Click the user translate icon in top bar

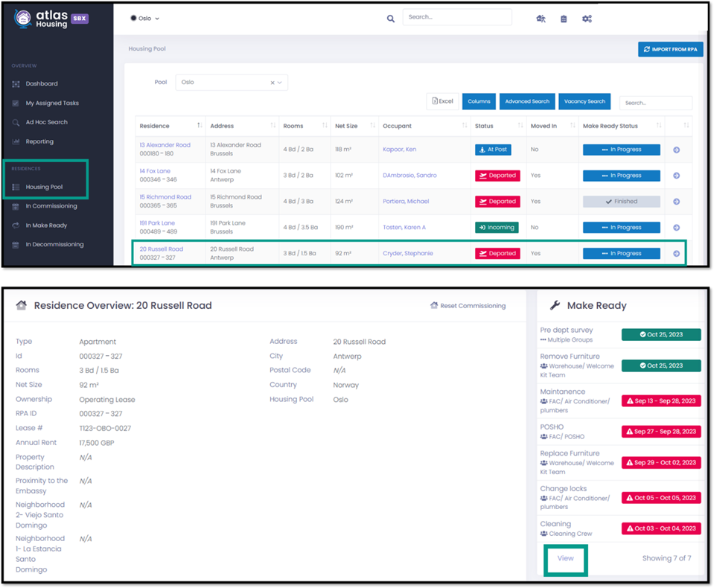tap(541, 19)
